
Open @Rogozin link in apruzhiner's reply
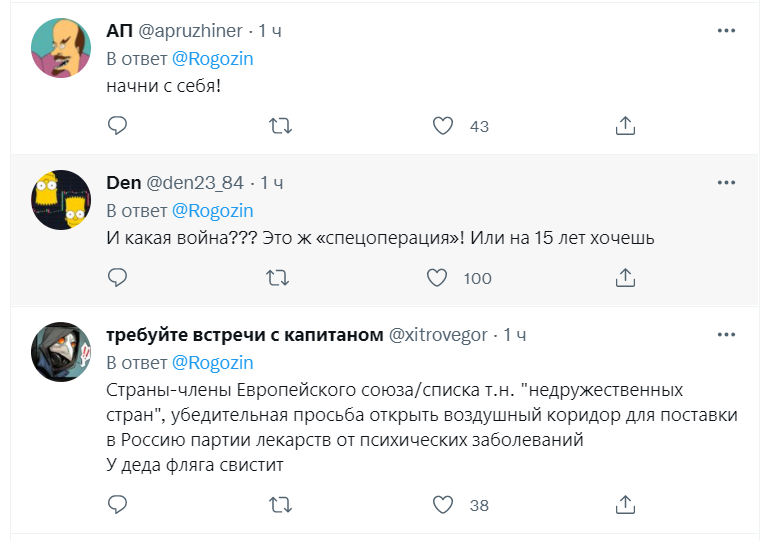pos(213,59)
